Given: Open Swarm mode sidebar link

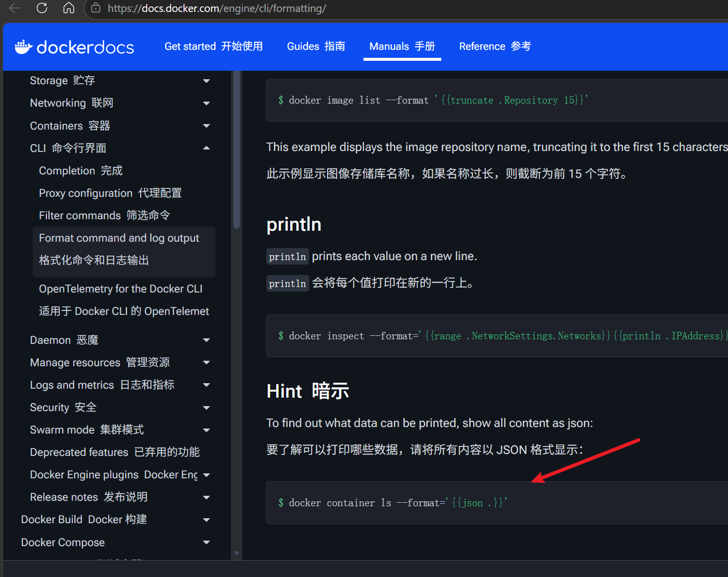Looking at the screenshot, I should [x=87, y=430].
